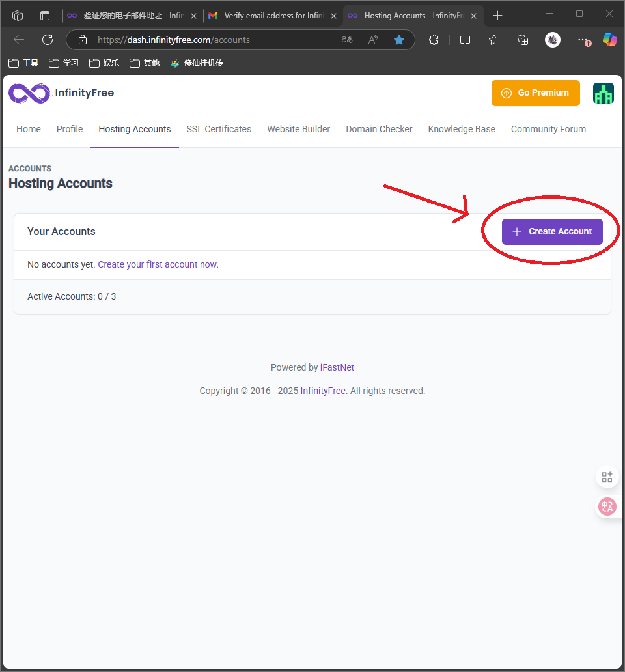The height and width of the screenshot is (672, 625).
Task: Click the pink floating translate button
Action: click(607, 507)
